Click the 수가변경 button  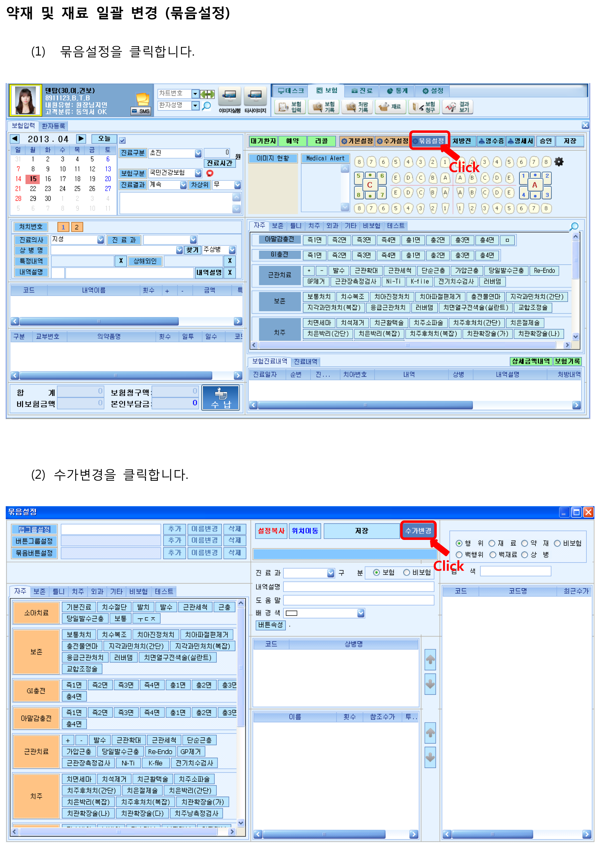[418, 530]
